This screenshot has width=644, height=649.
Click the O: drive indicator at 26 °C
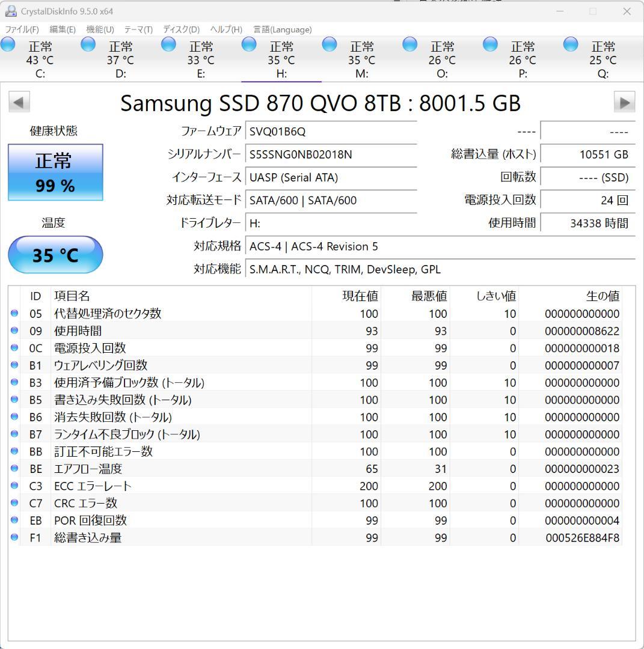(x=410, y=44)
